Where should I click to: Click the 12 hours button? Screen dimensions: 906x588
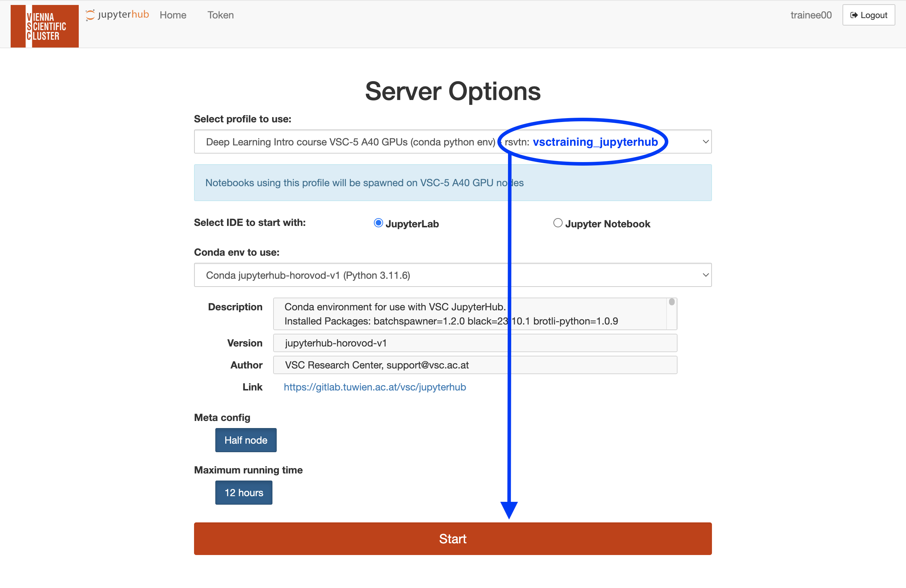point(244,493)
